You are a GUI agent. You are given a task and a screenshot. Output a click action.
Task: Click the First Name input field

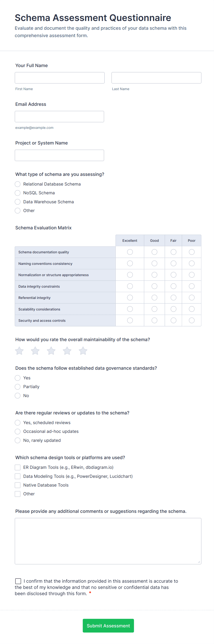(x=60, y=78)
